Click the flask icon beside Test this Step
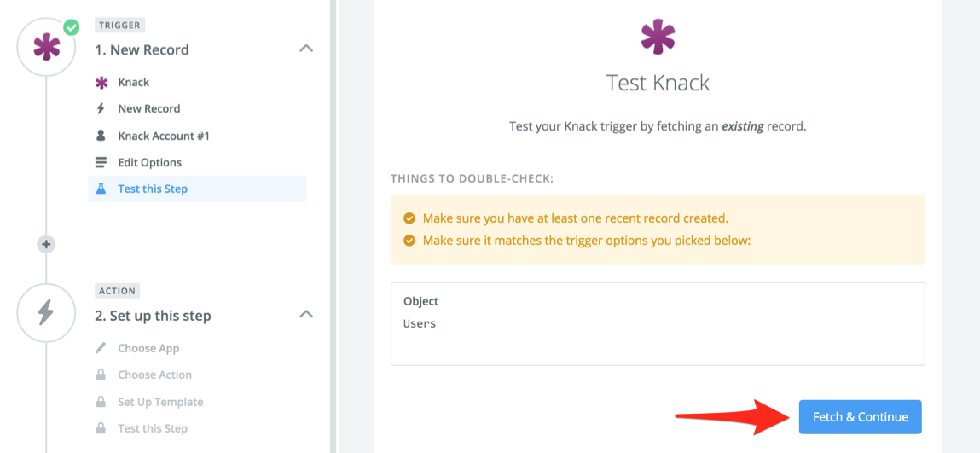 click(101, 189)
